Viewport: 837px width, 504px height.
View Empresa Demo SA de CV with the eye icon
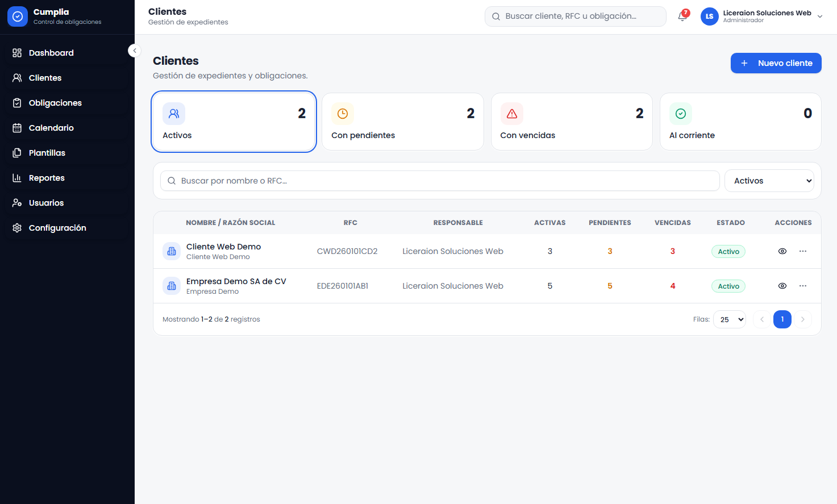[782, 286]
